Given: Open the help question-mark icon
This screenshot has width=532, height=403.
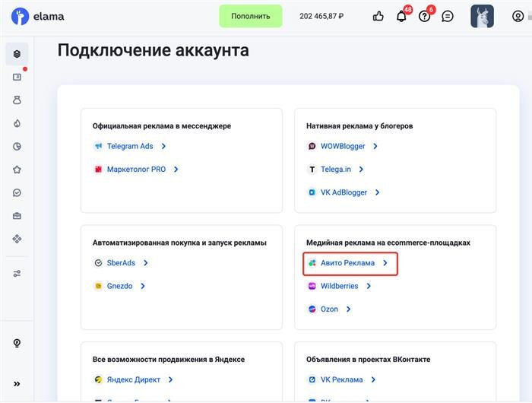Looking at the screenshot, I should pyautogui.click(x=424, y=16).
